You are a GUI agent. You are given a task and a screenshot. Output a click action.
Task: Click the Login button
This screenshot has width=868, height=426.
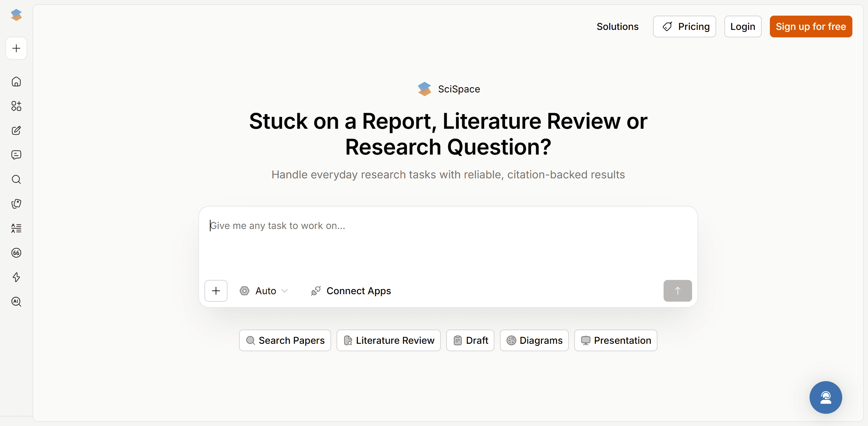tap(743, 26)
